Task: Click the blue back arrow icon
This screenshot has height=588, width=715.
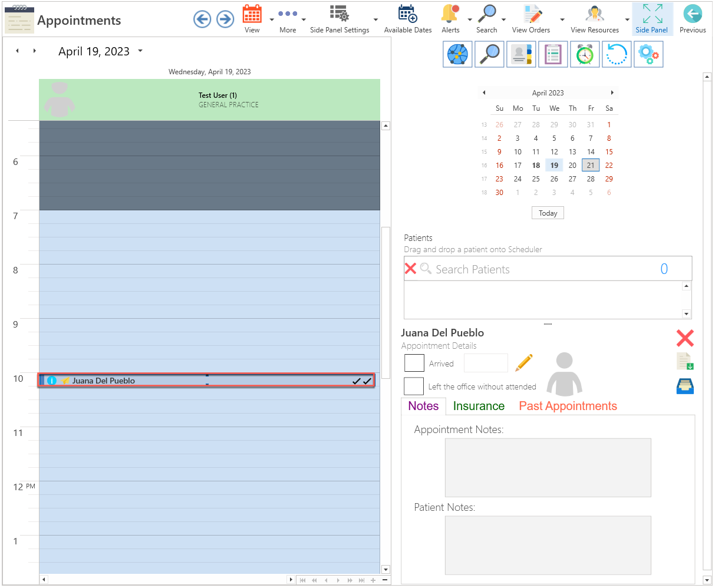Action: (x=202, y=19)
